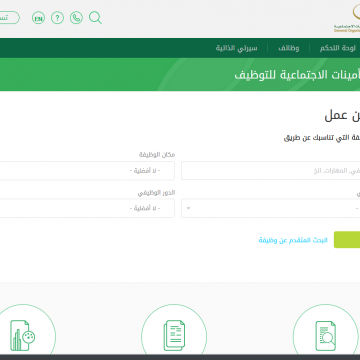
Task: Open the مكان الوظيفة dropdown
Action: tap(87, 171)
